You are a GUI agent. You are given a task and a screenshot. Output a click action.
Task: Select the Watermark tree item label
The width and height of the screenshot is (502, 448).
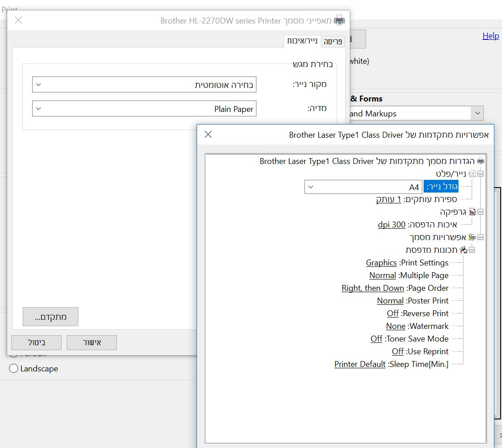pyautogui.click(x=428, y=326)
